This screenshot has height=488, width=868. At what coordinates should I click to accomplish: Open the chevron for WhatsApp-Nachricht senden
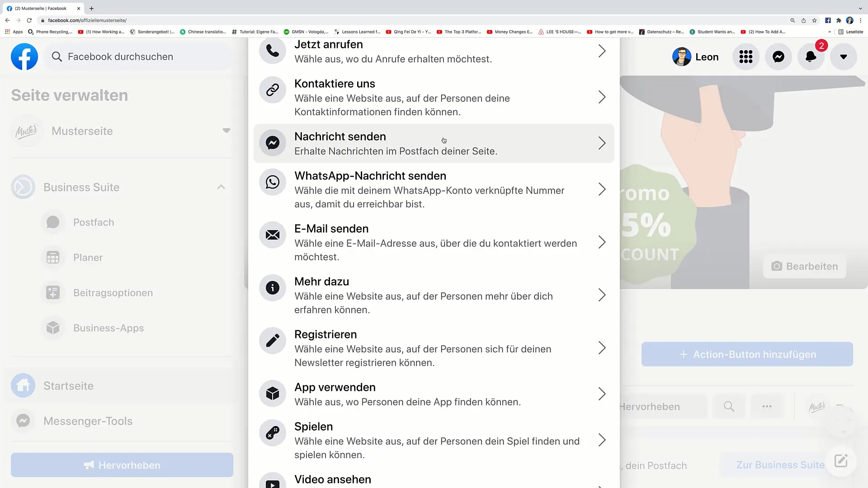click(602, 189)
